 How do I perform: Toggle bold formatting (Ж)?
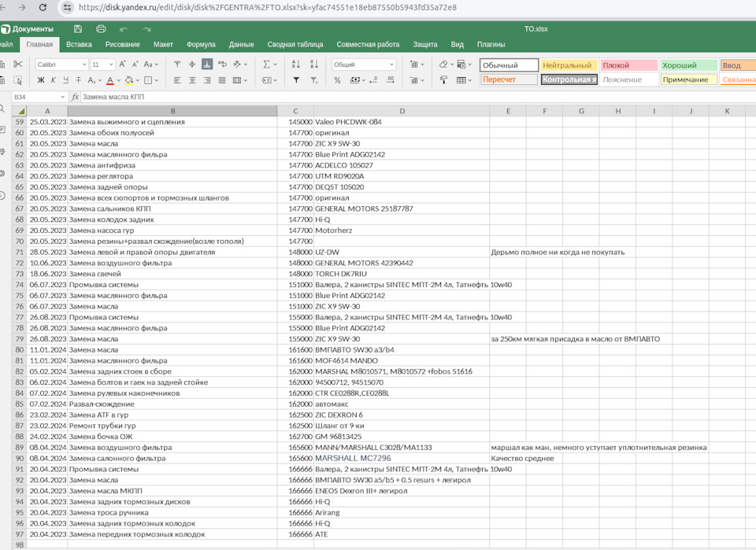click(41, 80)
